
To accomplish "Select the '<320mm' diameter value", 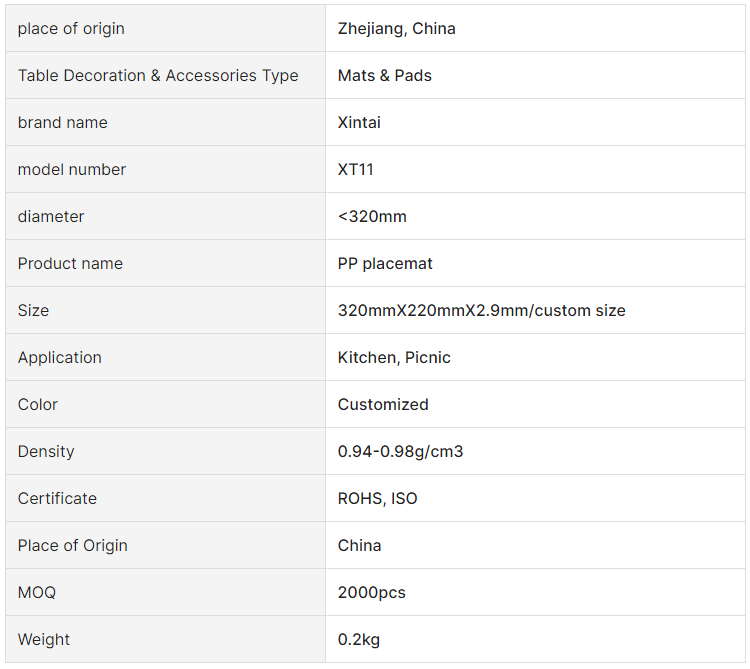I will (x=372, y=217).
